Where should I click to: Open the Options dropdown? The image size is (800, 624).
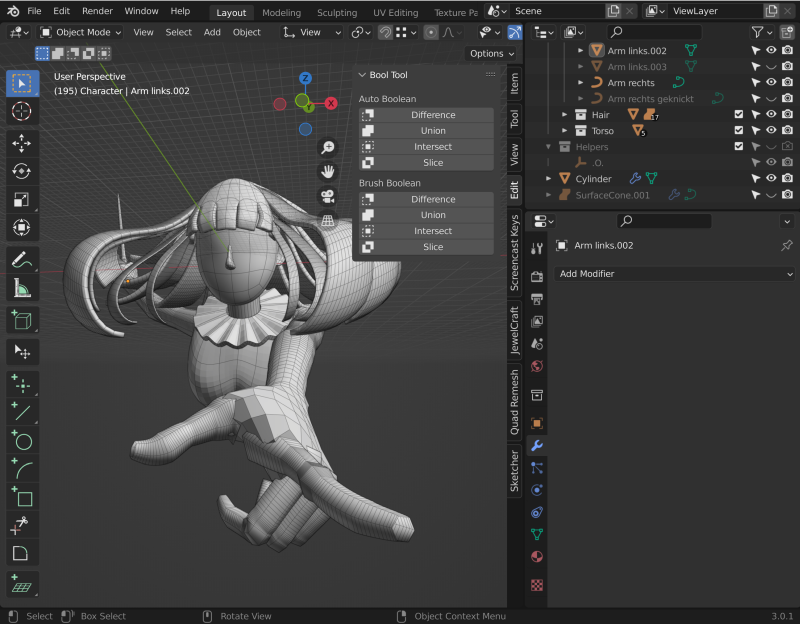point(492,54)
